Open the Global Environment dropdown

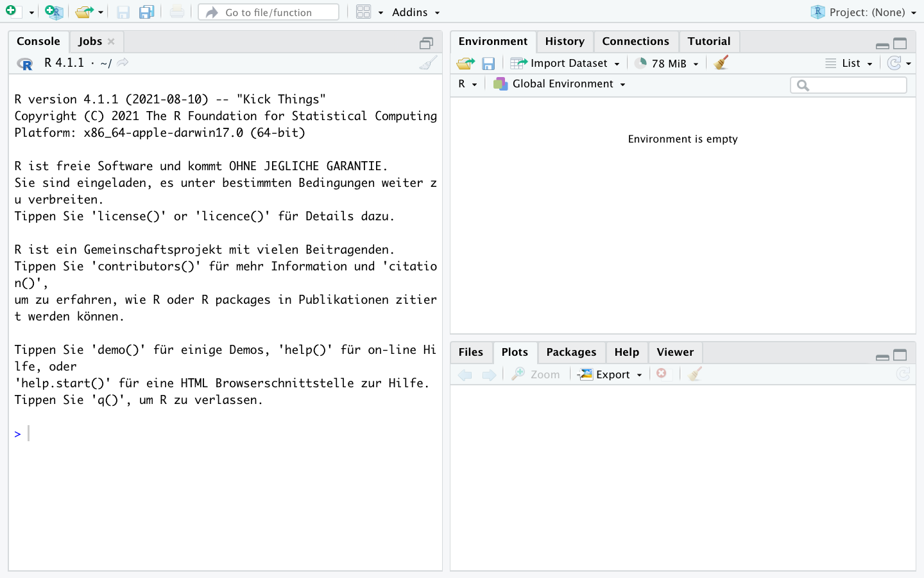559,84
